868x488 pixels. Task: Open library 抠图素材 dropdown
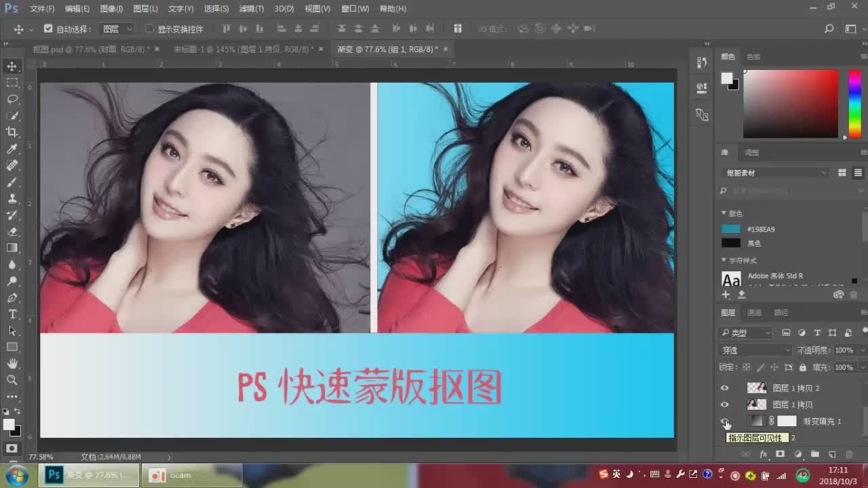(774, 173)
